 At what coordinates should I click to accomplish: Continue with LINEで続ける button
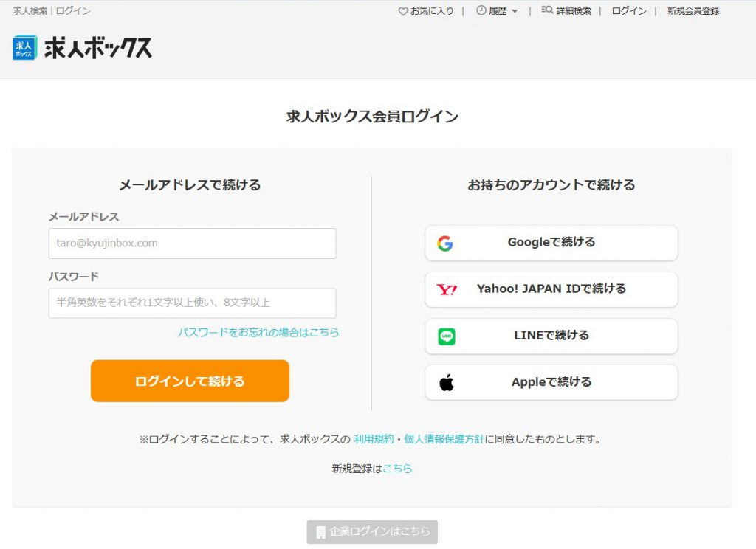click(551, 336)
